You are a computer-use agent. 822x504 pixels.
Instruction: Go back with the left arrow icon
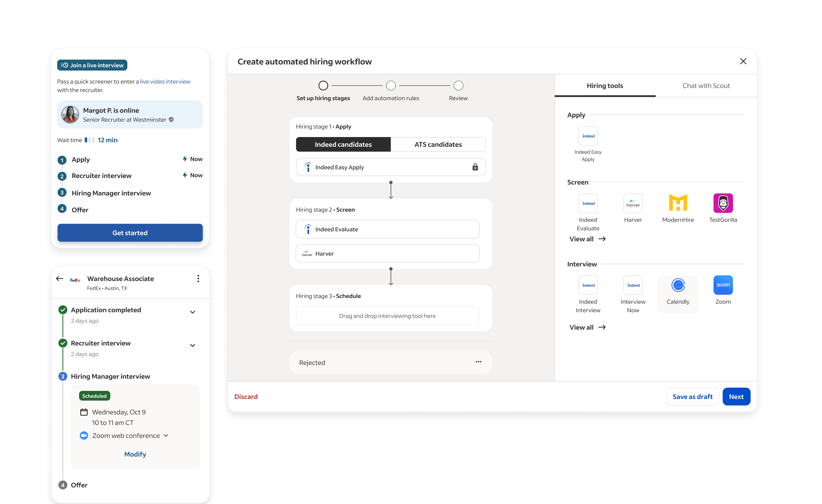60,279
